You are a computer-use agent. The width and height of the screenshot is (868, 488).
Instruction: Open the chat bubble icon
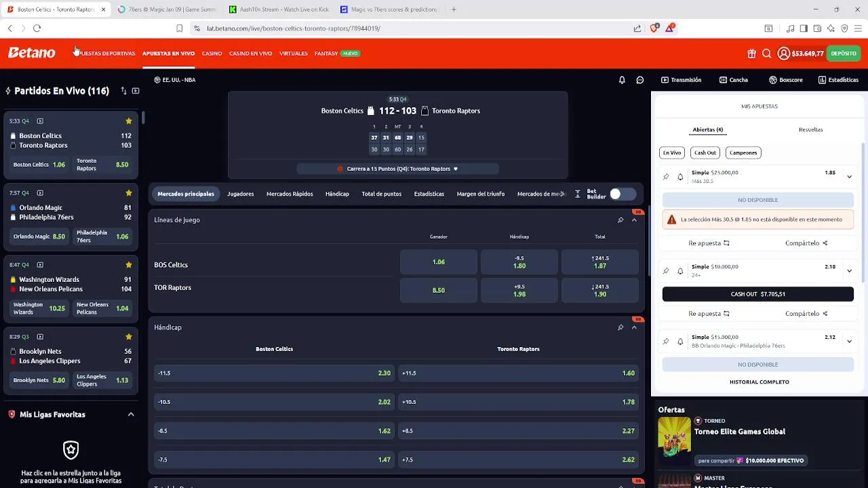click(639, 80)
